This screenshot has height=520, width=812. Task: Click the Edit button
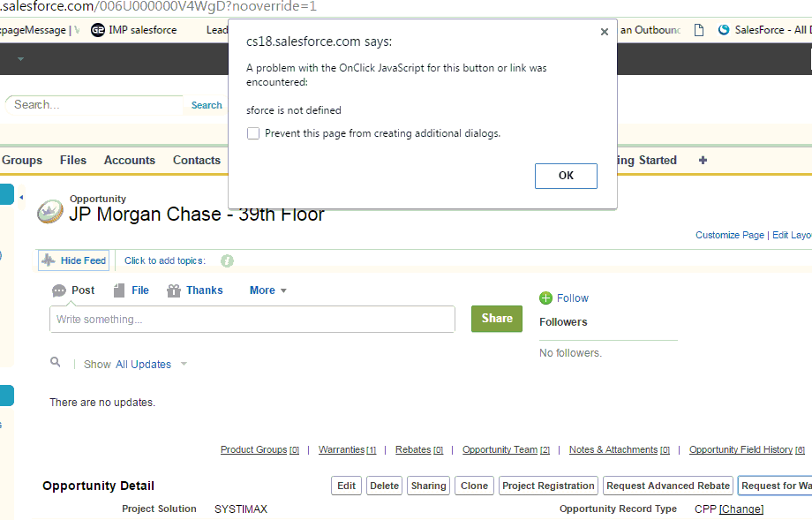(x=346, y=486)
